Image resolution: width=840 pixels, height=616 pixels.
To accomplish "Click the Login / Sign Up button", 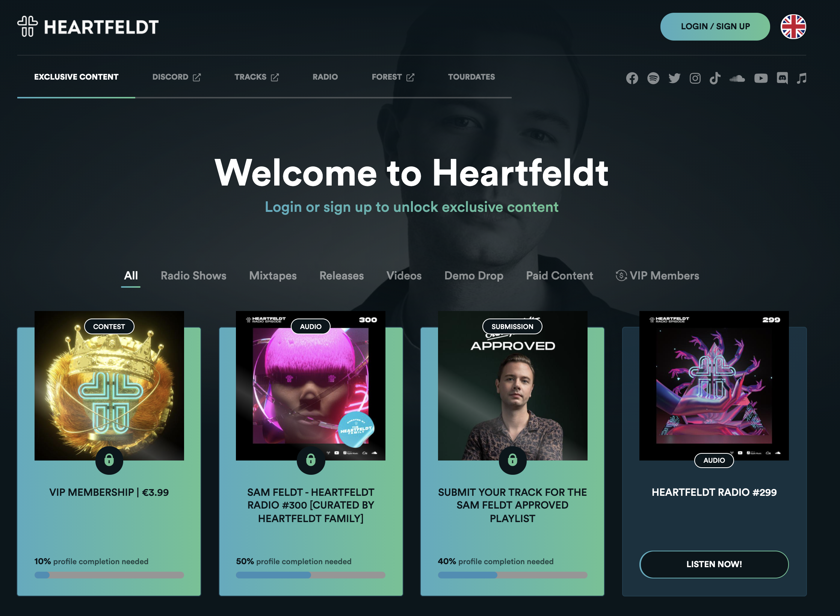I will pos(715,27).
